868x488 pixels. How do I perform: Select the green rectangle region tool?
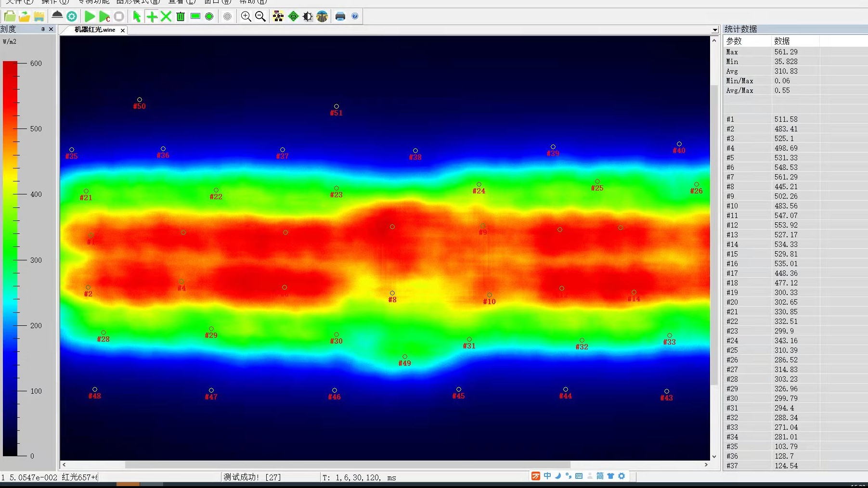195,16
